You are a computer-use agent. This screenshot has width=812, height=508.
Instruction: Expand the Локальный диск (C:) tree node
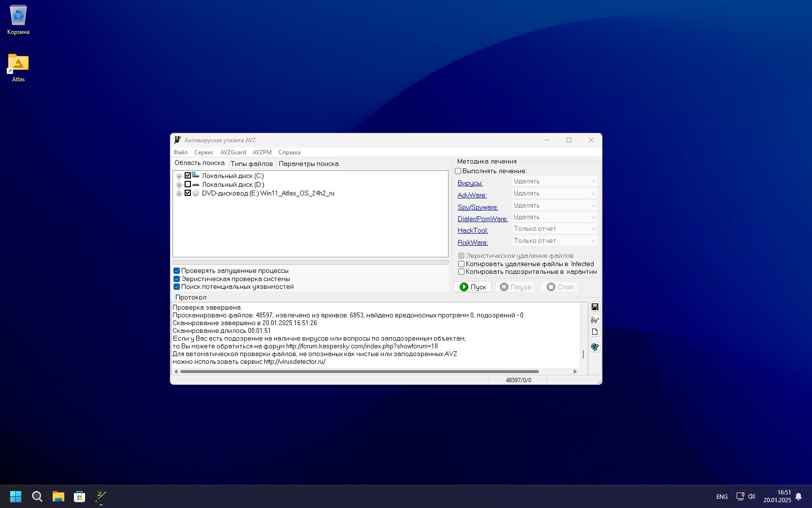coord(179,176)
